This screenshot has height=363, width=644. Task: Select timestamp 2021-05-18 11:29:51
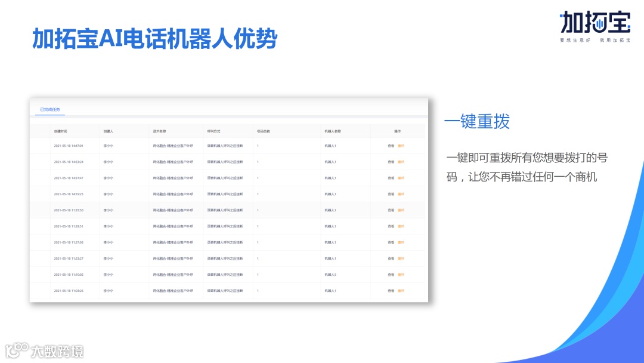(x=69, y=226)
